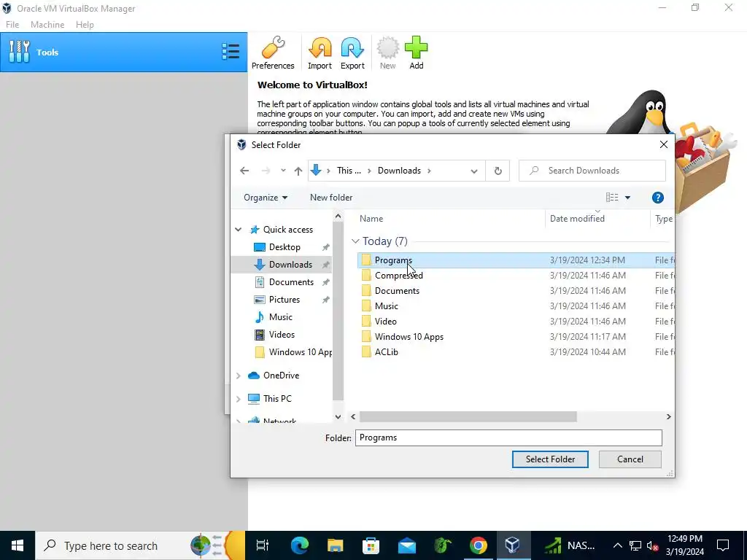The width and height of the screenshot is (747, 560).
Task: Expand address bar path history dropdown
Action: (x=474, y=171)
